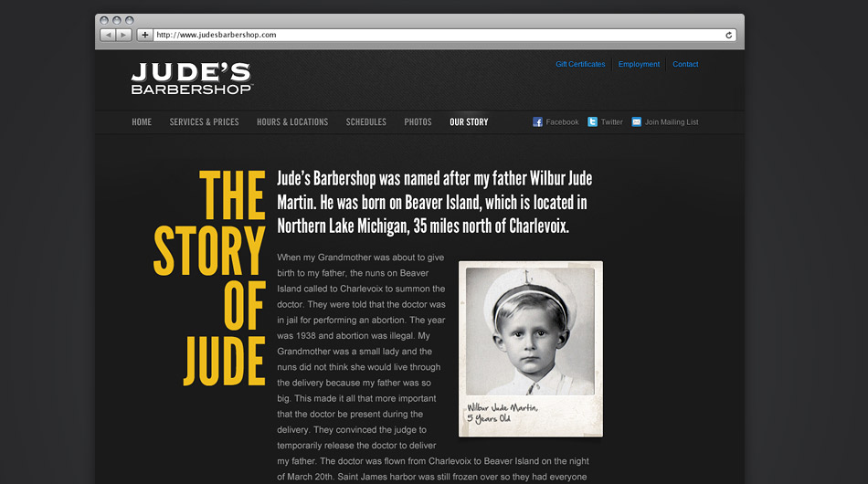
Task: Open the Jude's Barbershop logo
Action: tap(192, 78)
